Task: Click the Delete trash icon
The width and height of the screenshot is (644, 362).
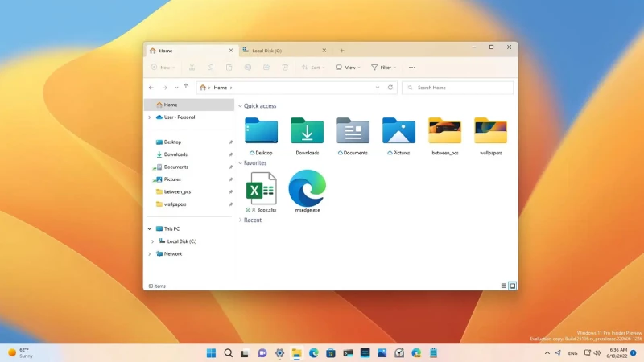Action: [x=285, y=68]
